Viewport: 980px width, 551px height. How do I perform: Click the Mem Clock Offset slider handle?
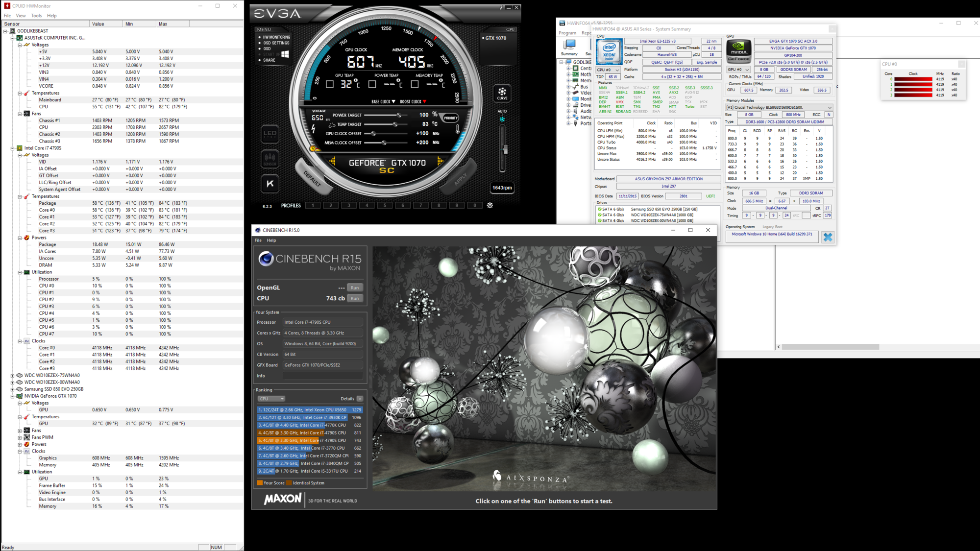[384, 143]
